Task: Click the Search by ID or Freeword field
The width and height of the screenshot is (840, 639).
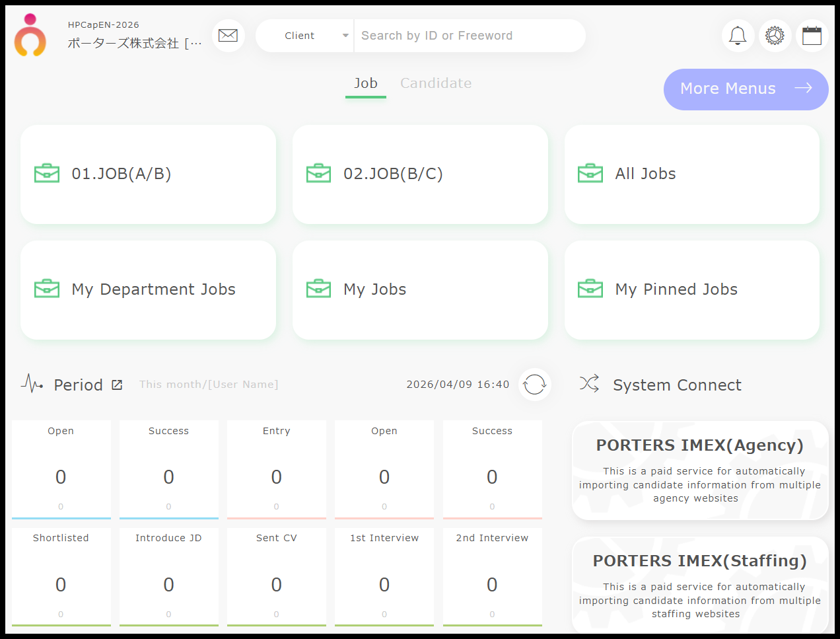Action: coord(469,36)
